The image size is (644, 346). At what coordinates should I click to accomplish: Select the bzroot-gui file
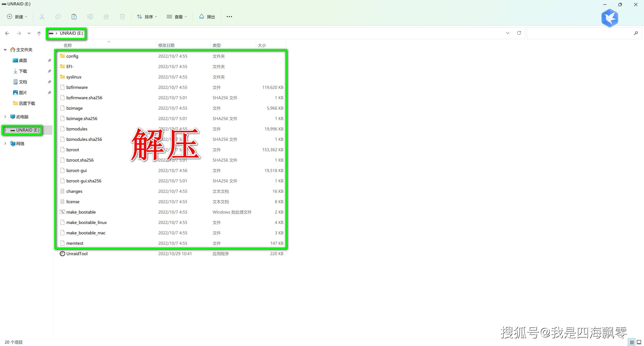tap(76, 170)
